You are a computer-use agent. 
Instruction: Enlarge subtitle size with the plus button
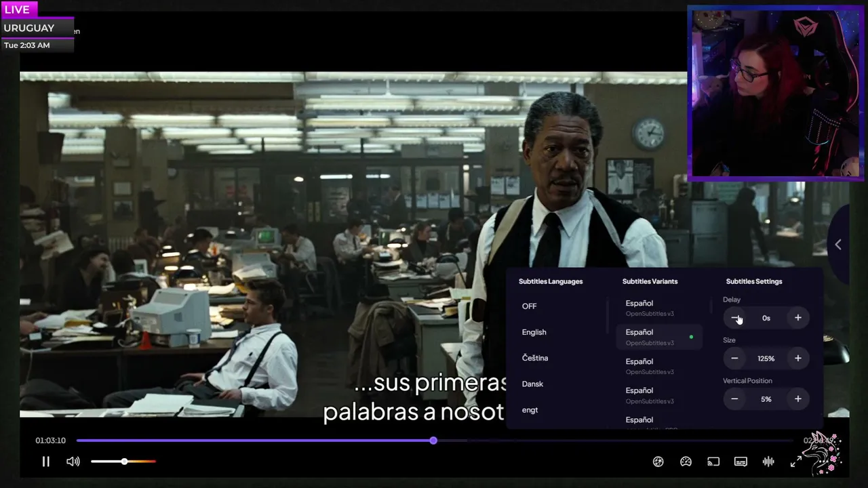(x=797, y=359)
